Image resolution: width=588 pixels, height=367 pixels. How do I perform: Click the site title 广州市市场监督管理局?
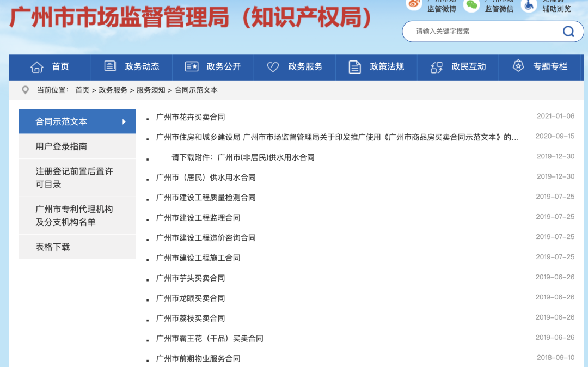[x=191, y=17]
